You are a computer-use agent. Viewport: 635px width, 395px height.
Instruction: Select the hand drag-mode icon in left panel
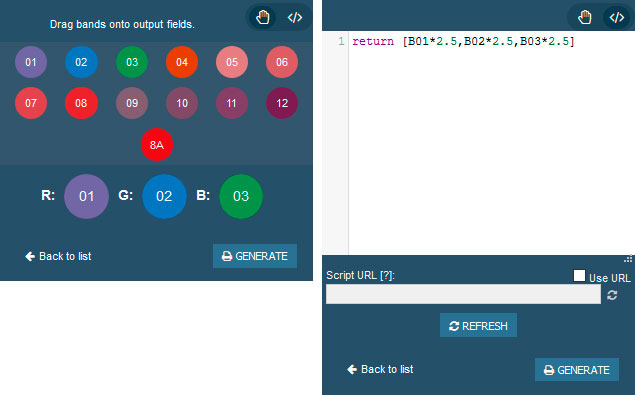(263, 17)
